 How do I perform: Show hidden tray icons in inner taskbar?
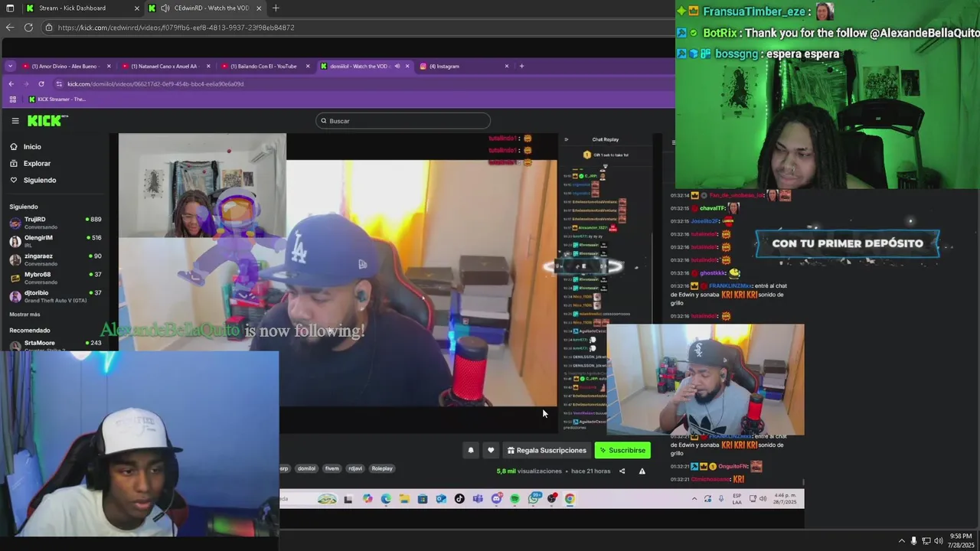point(694,499)
